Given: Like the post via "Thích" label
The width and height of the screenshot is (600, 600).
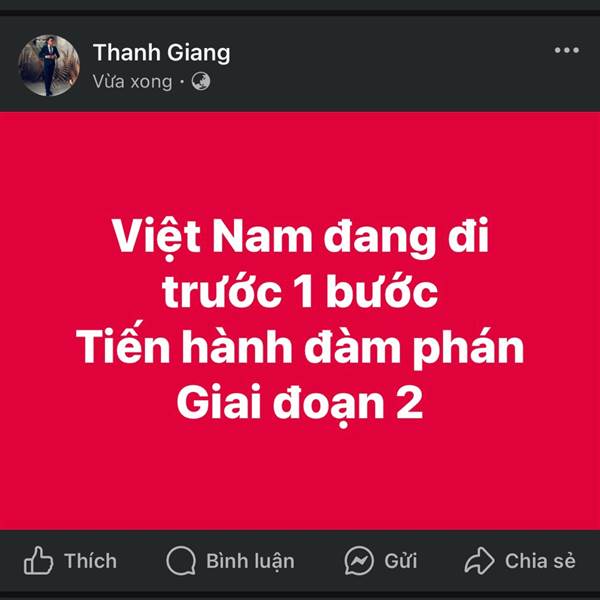Looking at the screenshot, I should 91,561.
